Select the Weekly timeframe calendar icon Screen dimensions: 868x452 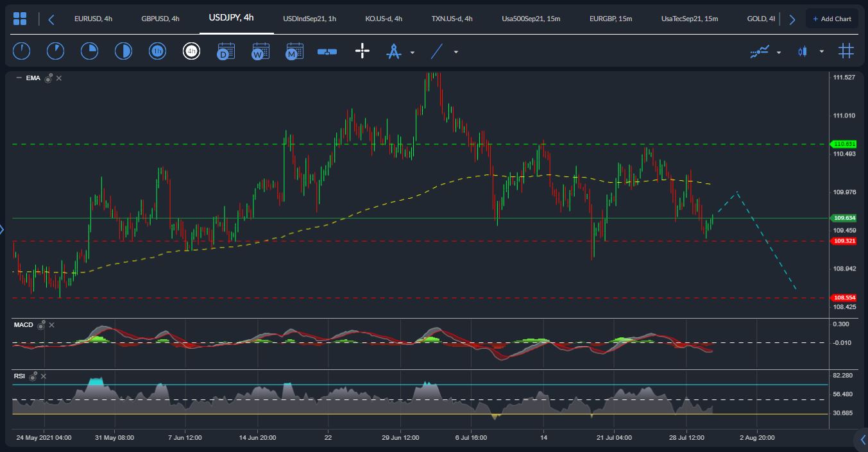(259, 51)
